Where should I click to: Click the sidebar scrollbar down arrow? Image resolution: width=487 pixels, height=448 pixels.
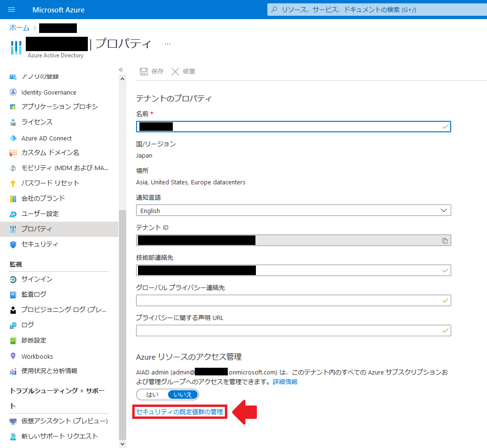(122, 444)
